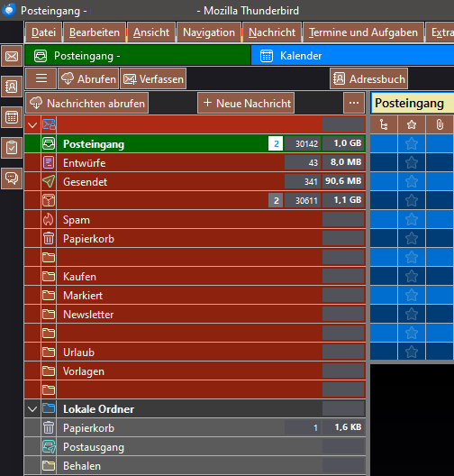Open the Ansicht menu
The height and width of the screenshot is (476, 454).
coord(151,32)
